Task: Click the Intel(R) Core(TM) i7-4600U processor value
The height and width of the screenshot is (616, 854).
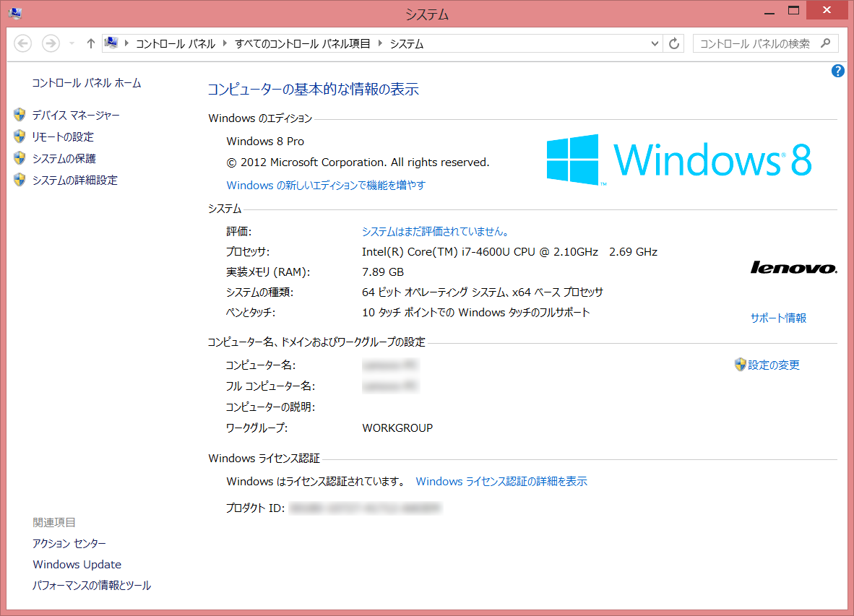Action: tap(509, 252)
